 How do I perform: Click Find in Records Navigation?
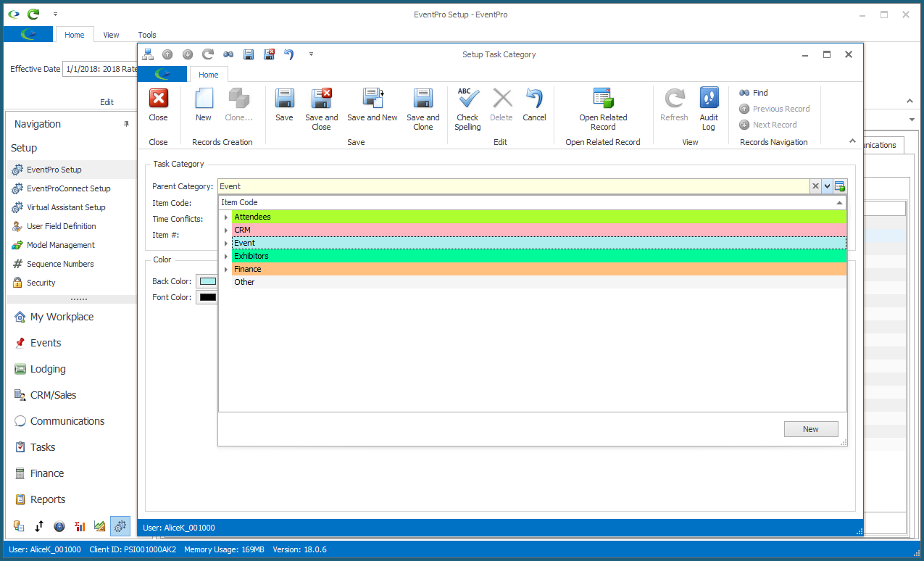754,93
